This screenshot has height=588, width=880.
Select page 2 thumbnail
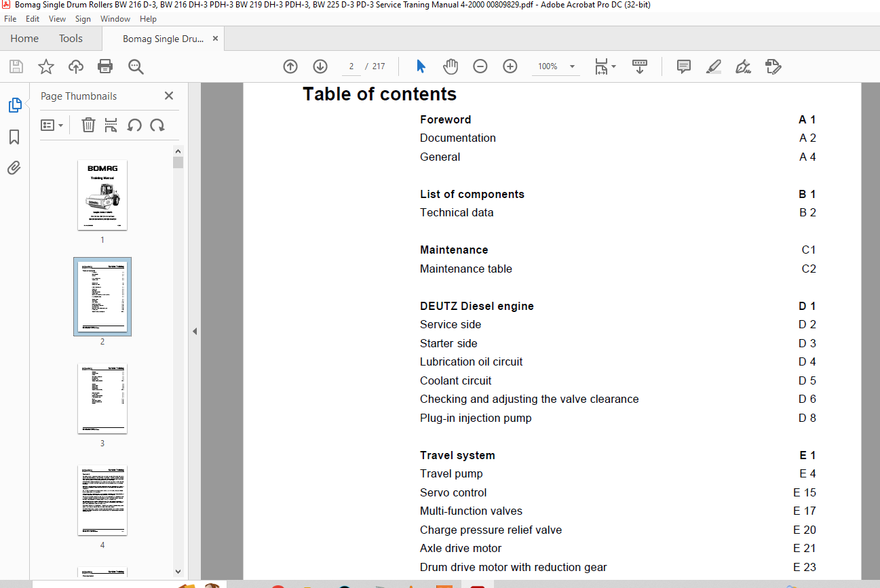pyautogui.click(x=102, y=297)
